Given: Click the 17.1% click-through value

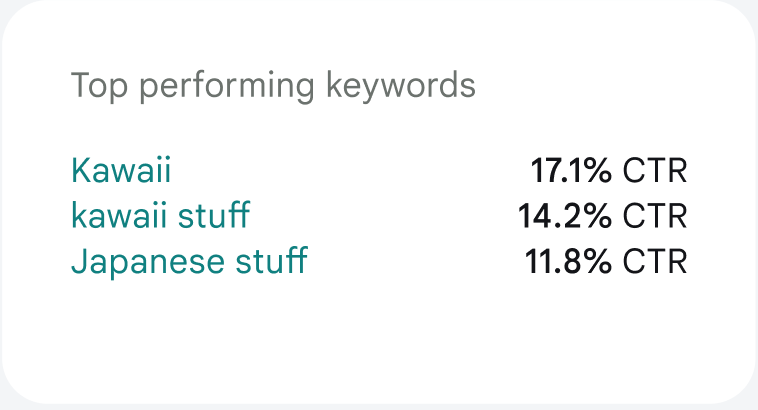Looking at the screenshot, I should point(570,170).
